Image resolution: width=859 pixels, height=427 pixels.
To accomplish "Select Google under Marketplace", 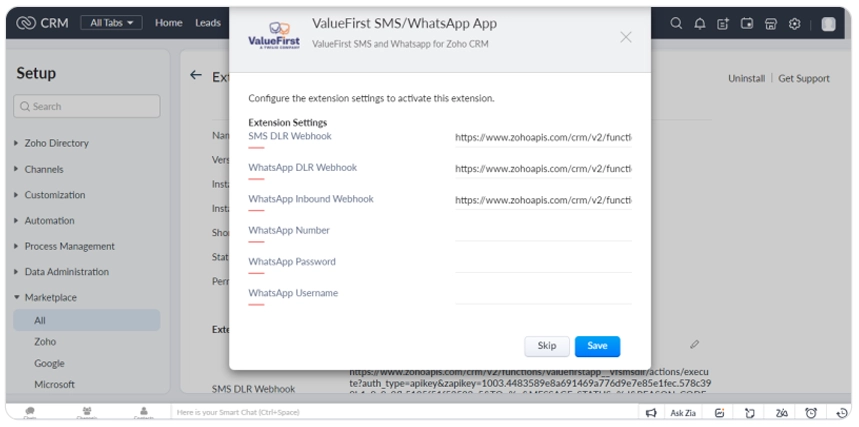I will click(x=49, y=363).
